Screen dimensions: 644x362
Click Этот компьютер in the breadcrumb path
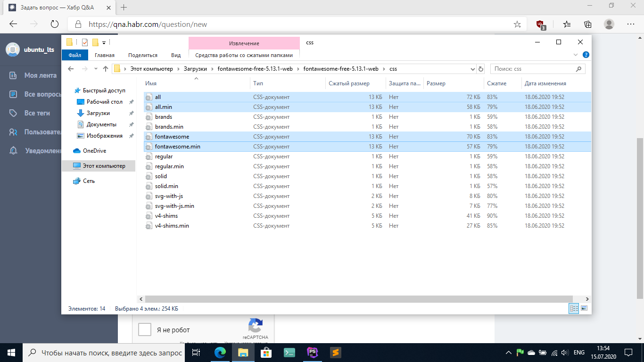151,69
